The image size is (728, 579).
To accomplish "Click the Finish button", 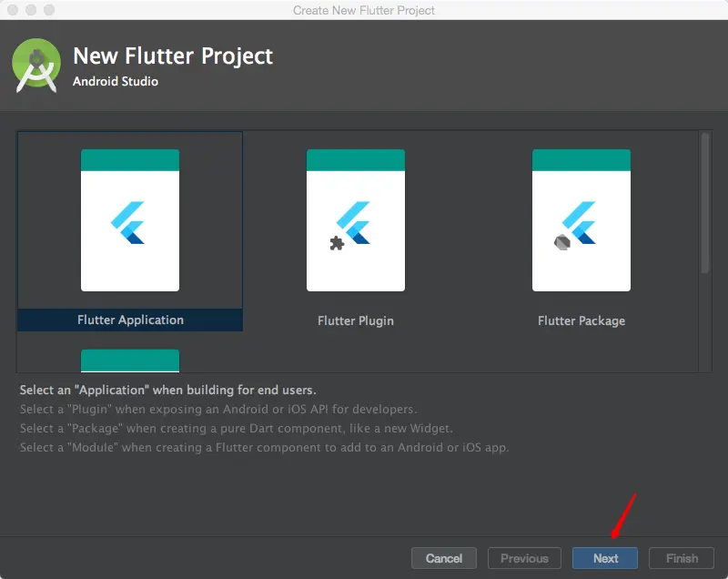I will point(681,558).
